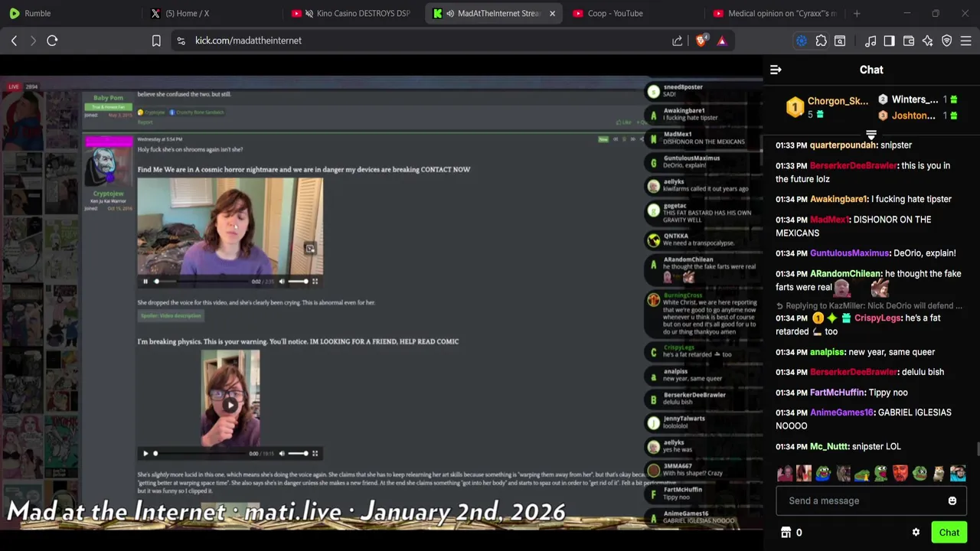This screenshot has width=980, height=551.
Task: Close the MadAtTheInternet tab
Action: tap(552, 13)
